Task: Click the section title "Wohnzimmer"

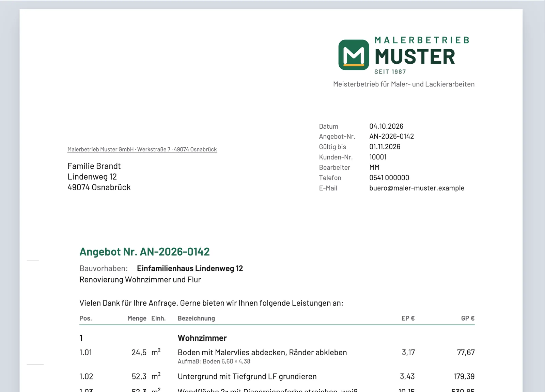Action: pos(202,338)
